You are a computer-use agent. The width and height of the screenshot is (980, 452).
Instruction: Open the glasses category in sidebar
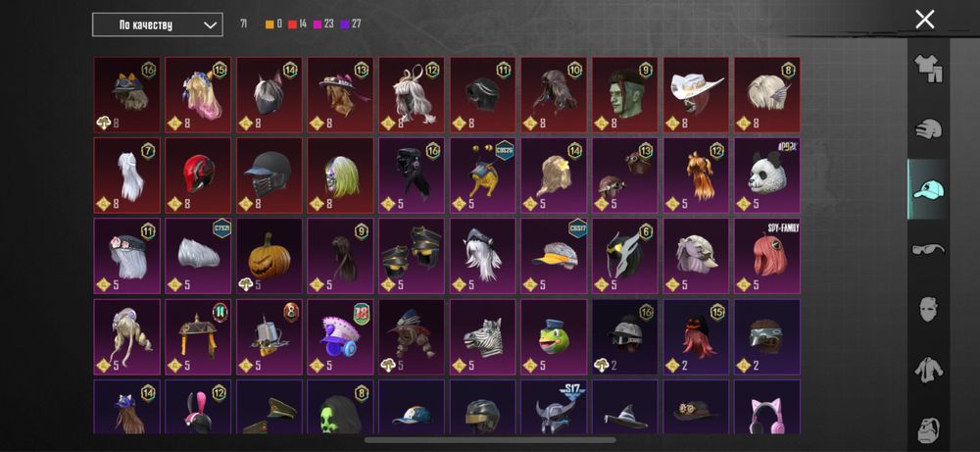929,249
